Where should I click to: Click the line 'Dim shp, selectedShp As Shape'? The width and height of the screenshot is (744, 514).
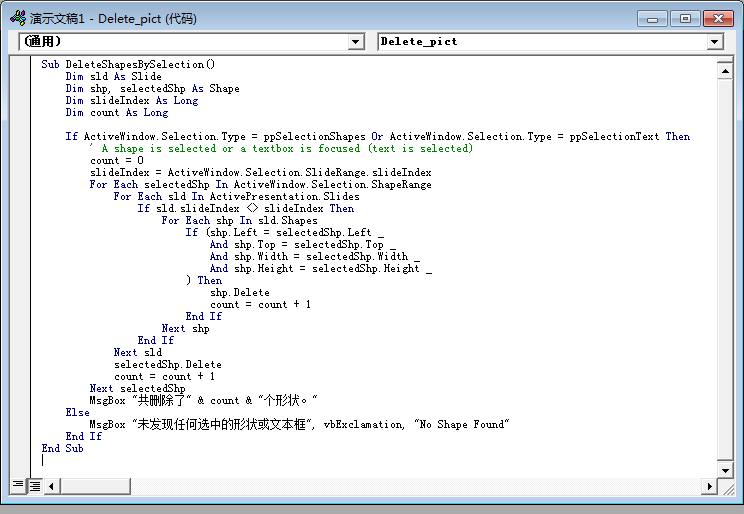click(152, 89)
